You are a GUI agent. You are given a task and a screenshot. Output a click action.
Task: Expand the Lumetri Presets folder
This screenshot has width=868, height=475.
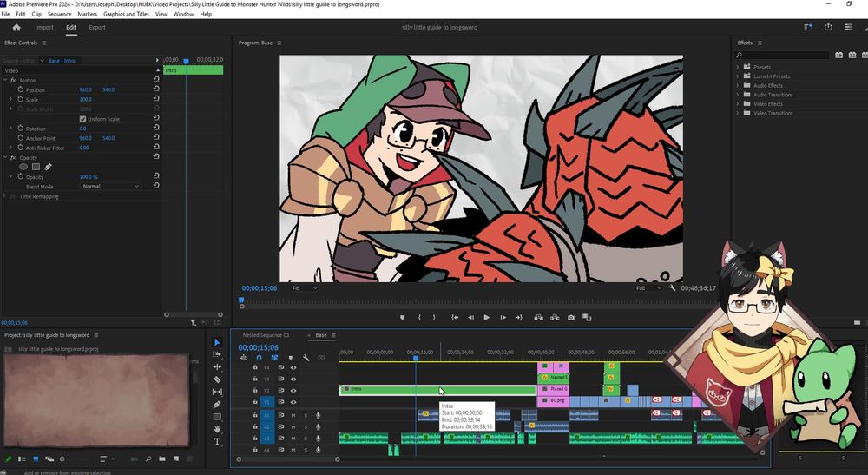[x=737, y=76]
